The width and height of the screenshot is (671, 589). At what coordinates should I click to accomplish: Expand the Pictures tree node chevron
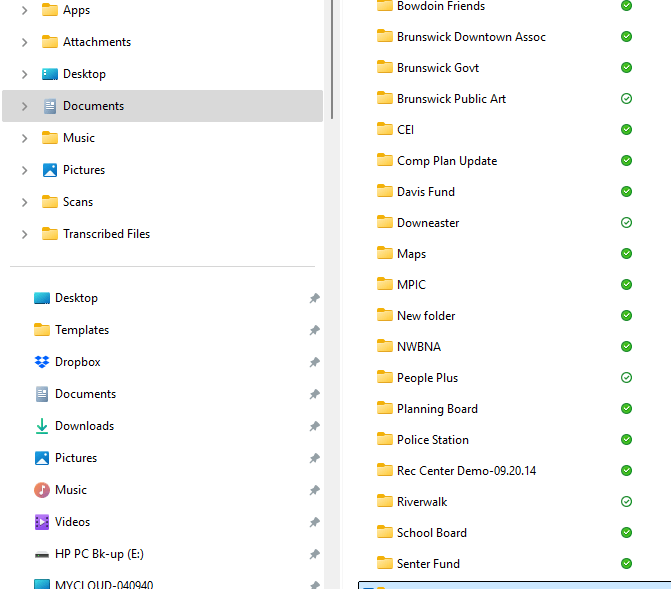pos(24,170)
